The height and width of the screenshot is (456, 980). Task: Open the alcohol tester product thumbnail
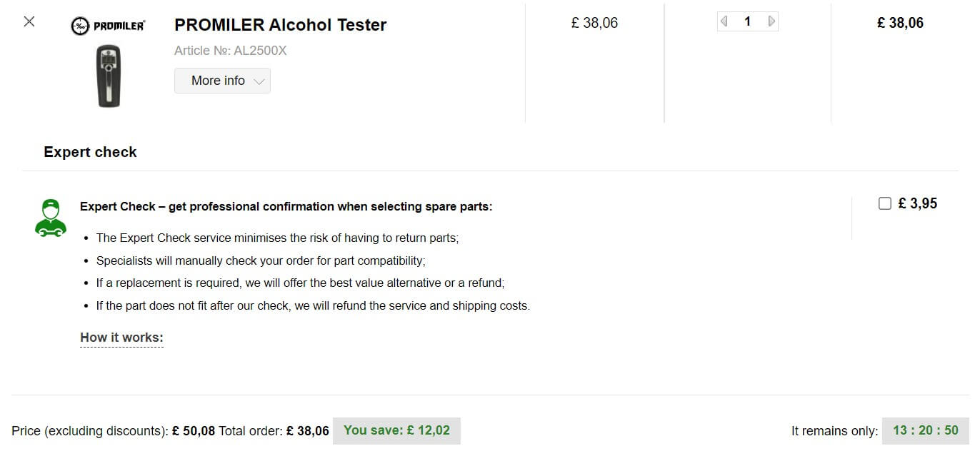point(109,76)
